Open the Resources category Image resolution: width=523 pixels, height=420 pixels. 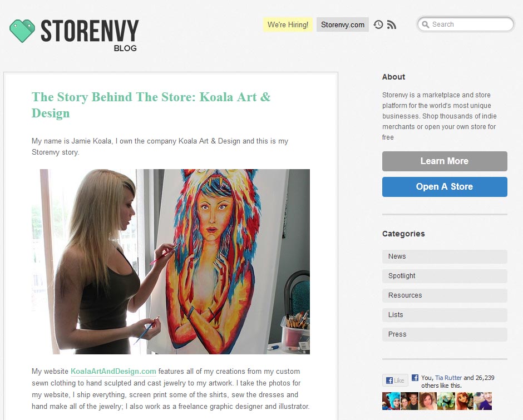coord(445,295)
